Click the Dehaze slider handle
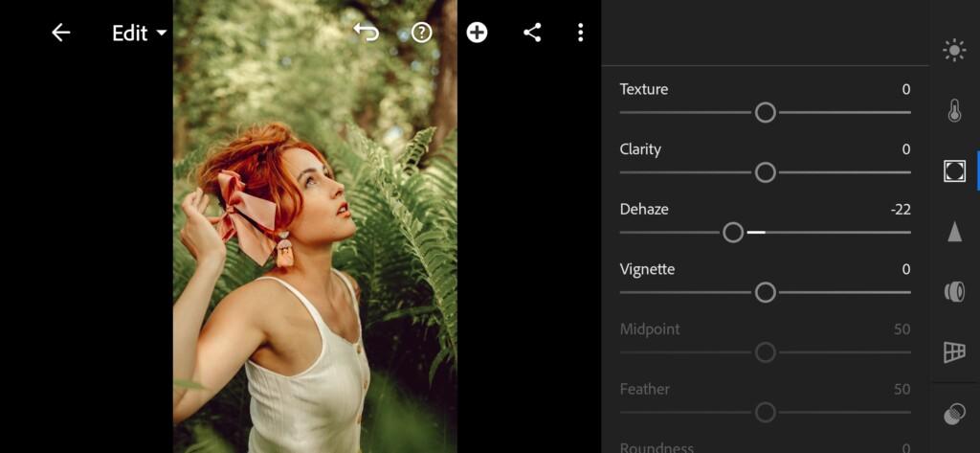The height and width of the screenshot is (453, 980). tap(733, 233)
